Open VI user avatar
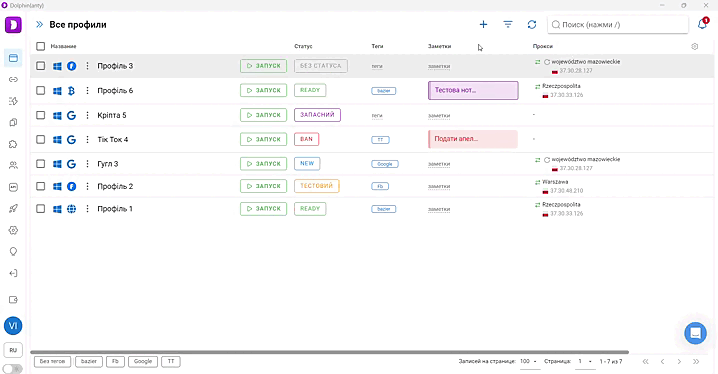The width and height of the screenshot is (718, 374). tap(13, 325)
